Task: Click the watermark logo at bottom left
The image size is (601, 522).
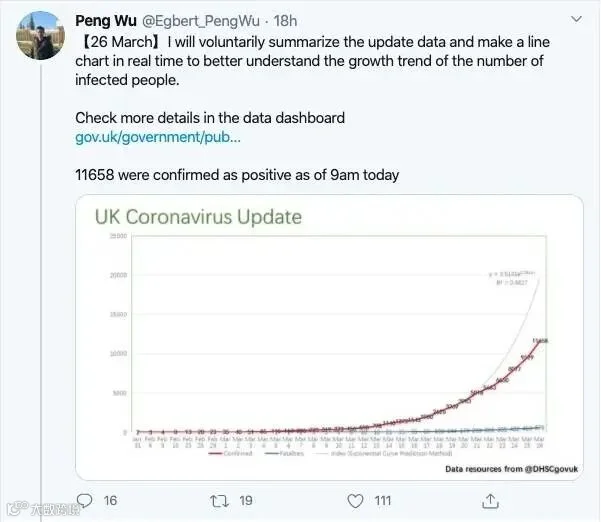Action: (43, 509)
